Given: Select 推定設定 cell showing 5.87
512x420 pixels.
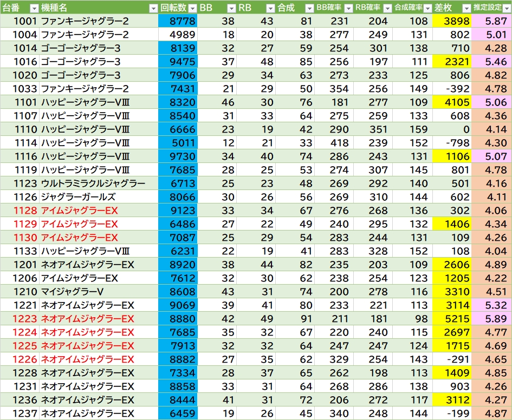Looking at the screenshot, I should click(492, 21).
